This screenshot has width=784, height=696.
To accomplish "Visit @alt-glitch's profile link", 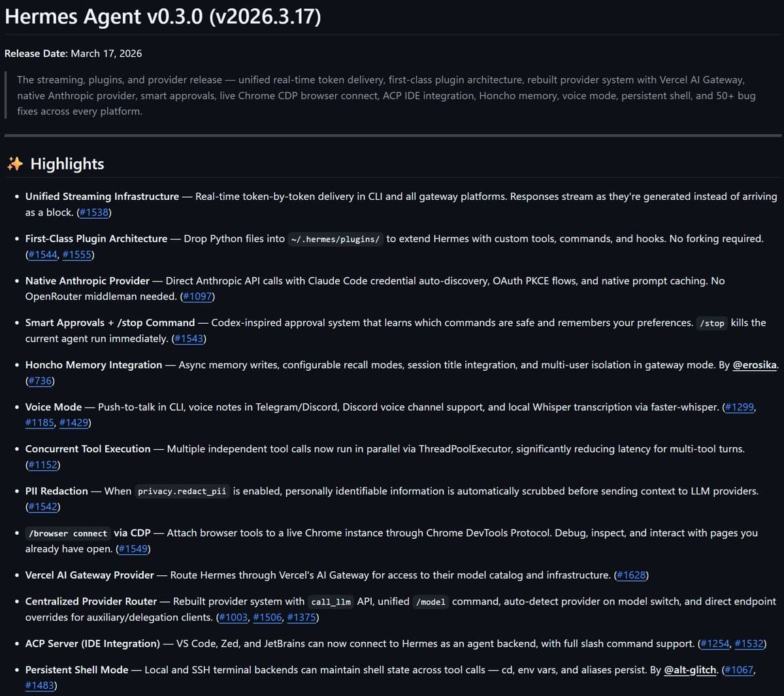I will click(689, 670).
